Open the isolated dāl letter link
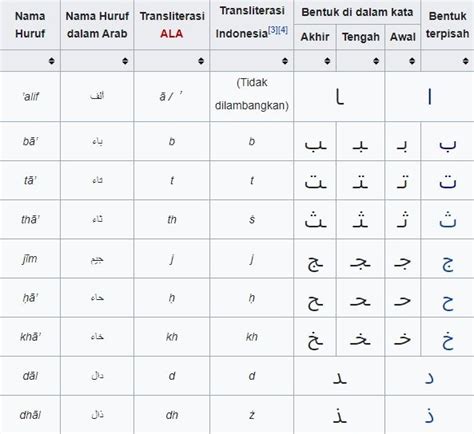The width and height of the screenshot is (474, 434). point(430,378)
